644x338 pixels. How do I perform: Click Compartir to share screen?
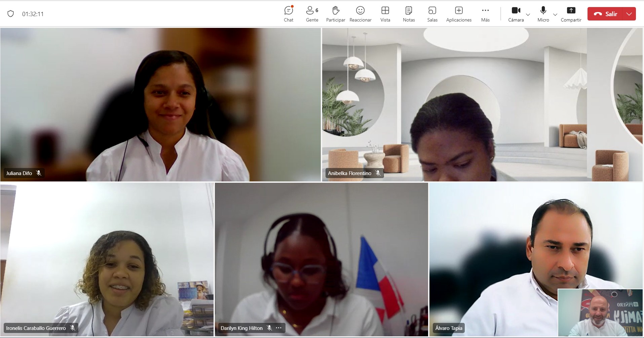click(x=571, y=14)
